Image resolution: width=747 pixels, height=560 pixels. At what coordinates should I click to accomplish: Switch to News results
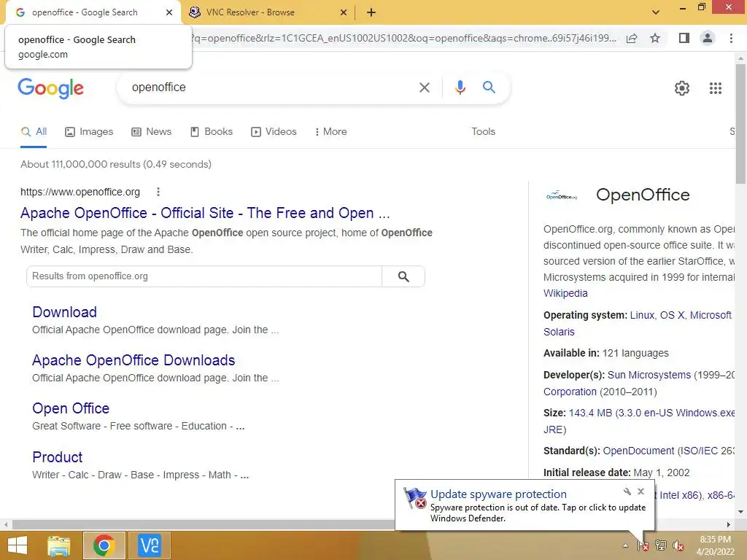(151, 132)
